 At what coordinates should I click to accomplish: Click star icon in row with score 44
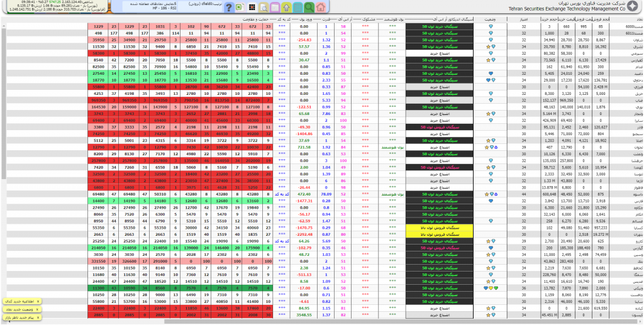coord(486,194)
